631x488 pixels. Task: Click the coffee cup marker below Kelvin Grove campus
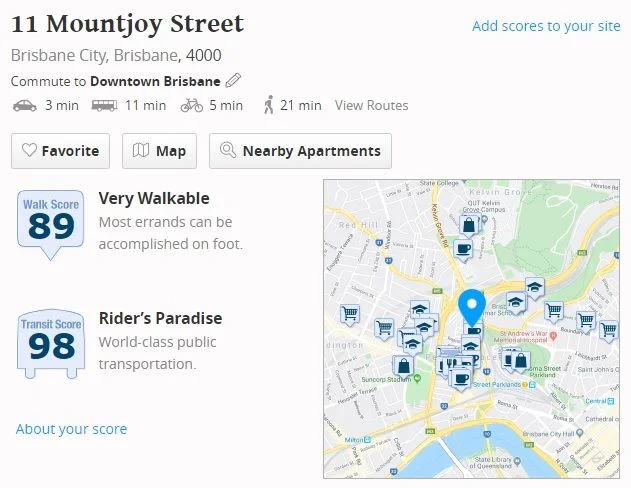[463, 249]
